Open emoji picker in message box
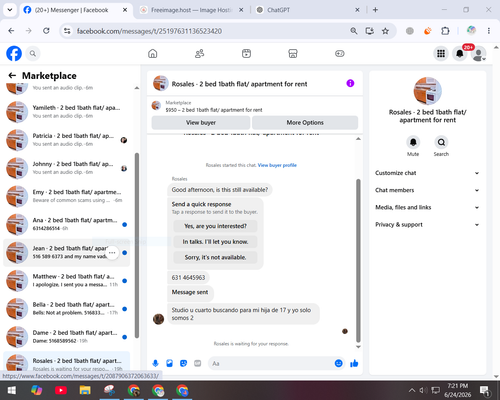Image resolution: width=500 pixels, height=400 pixels. coord(338,363)
